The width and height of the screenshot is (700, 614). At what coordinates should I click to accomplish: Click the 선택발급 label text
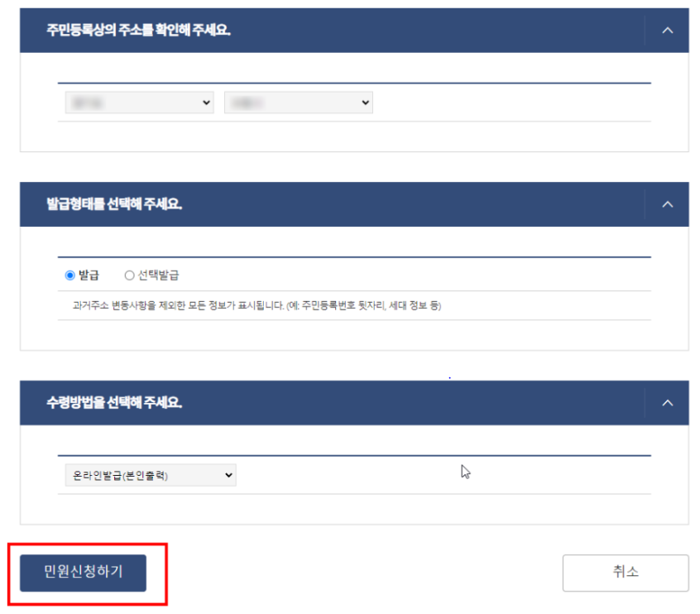[x=158, y=275]
